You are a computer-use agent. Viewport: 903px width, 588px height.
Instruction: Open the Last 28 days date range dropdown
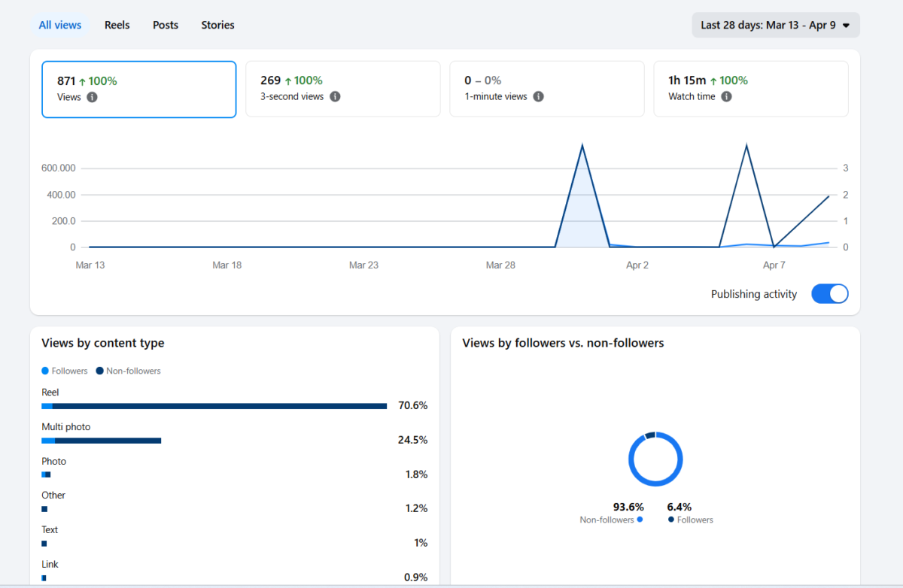point(775,25)
